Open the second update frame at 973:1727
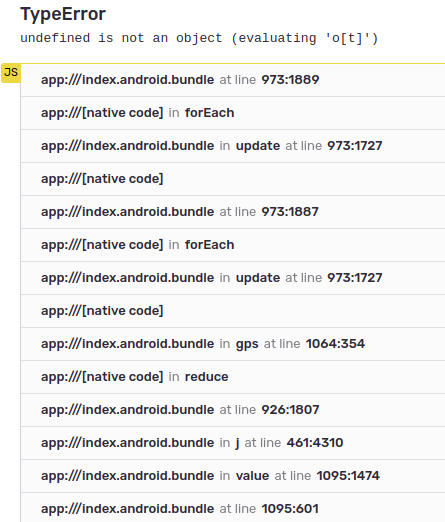 (x=233, y=278)
